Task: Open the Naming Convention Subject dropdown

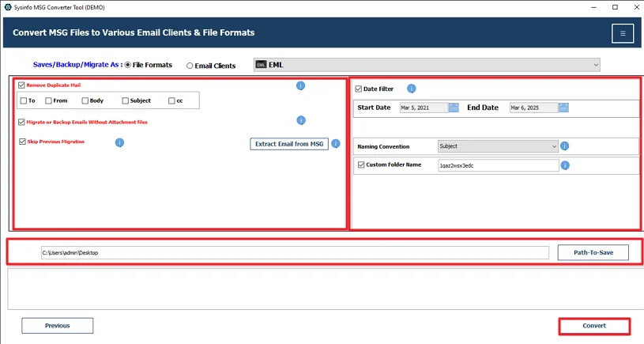Action: point(498,146)
